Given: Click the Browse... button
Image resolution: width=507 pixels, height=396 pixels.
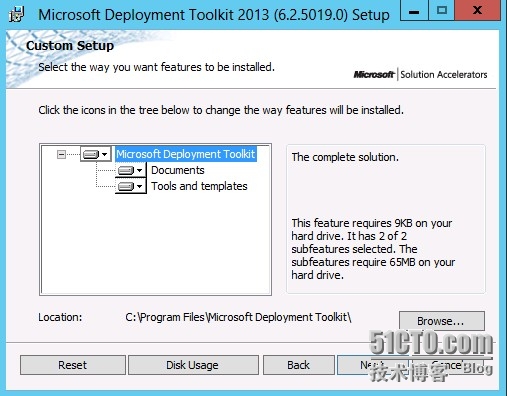Looking at the screenshot, I should [x=442, y=321].
